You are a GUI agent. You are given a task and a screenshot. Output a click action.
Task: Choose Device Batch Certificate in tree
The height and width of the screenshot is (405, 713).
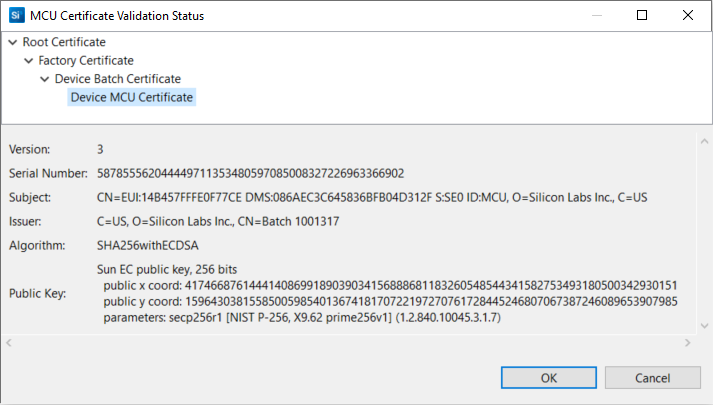point(117,79)
